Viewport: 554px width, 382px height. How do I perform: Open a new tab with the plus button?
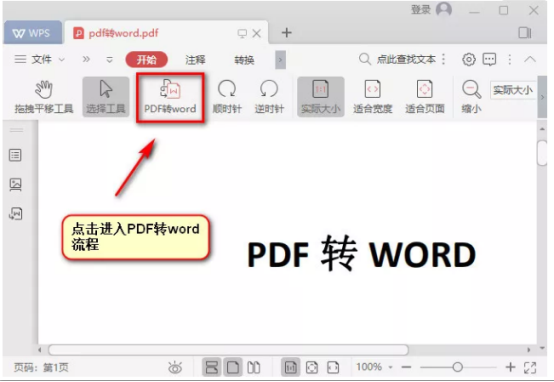coord(287,33)
